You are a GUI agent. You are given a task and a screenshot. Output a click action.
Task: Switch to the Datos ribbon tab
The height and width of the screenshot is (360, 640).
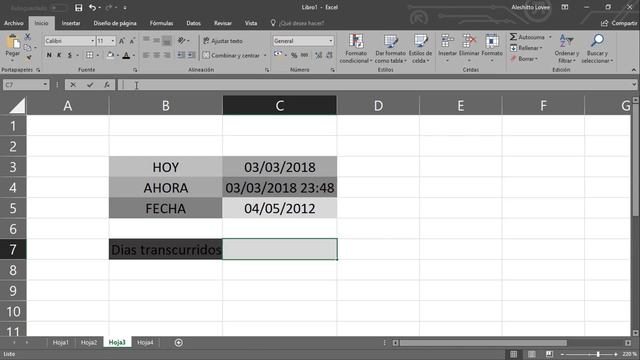(x=193, y=23)
